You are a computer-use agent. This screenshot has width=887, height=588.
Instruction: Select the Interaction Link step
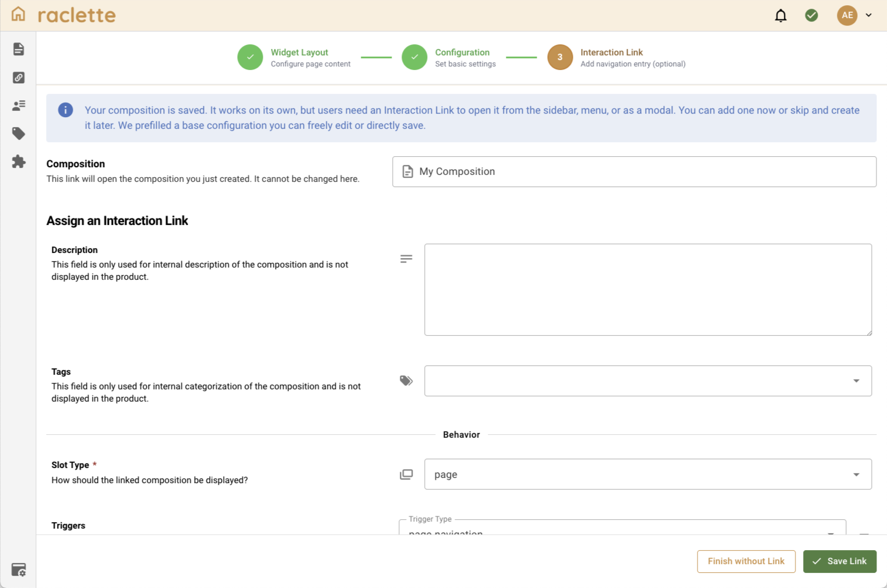pyautogui.click(x=617, y=57)
